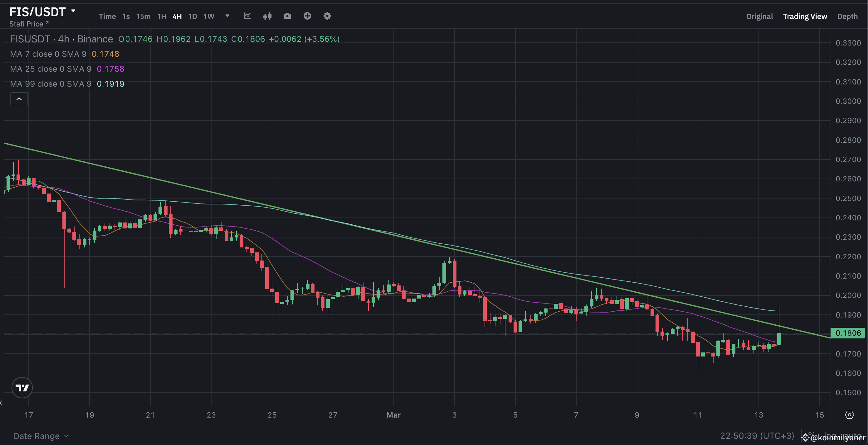Click the Binance logo at bottom right
Screen dimensions: 868x445
click(x=806, y=438)
